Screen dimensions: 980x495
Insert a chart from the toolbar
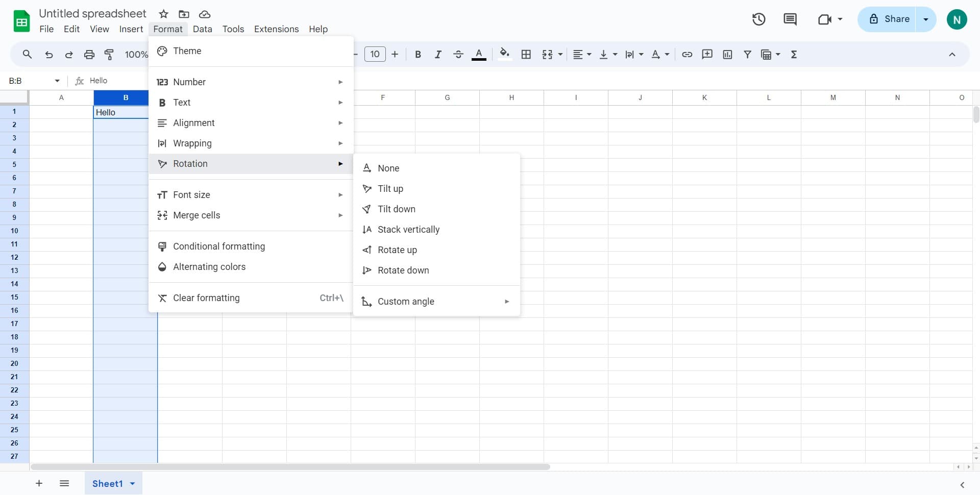point(727,54)
